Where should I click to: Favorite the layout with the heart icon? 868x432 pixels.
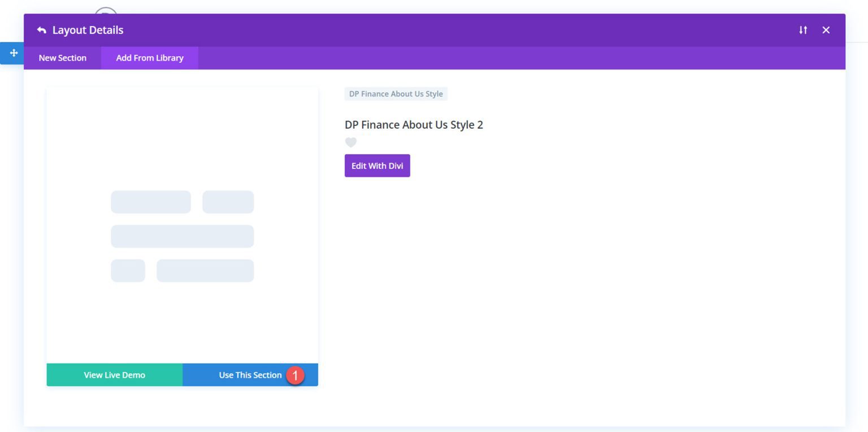pos(350,142)
